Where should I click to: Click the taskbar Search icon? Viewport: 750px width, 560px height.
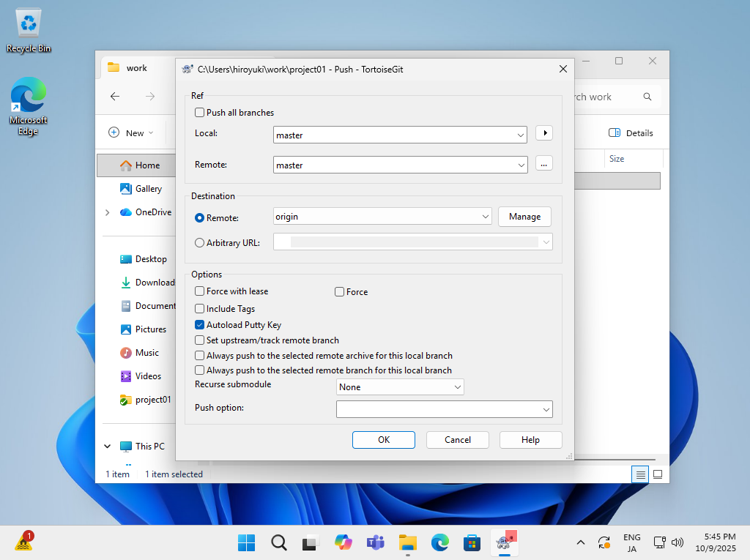coord(278,542)
